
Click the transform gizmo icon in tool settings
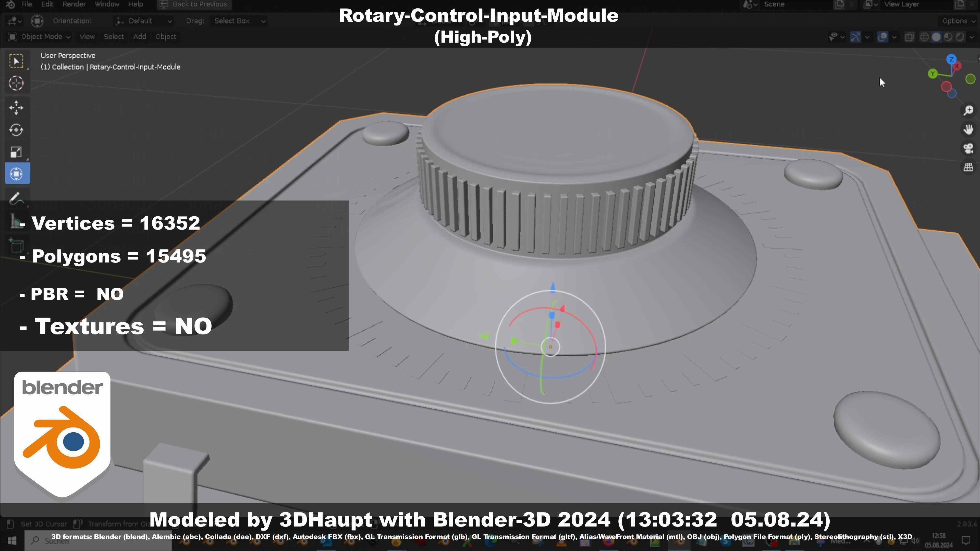point(37,21)
